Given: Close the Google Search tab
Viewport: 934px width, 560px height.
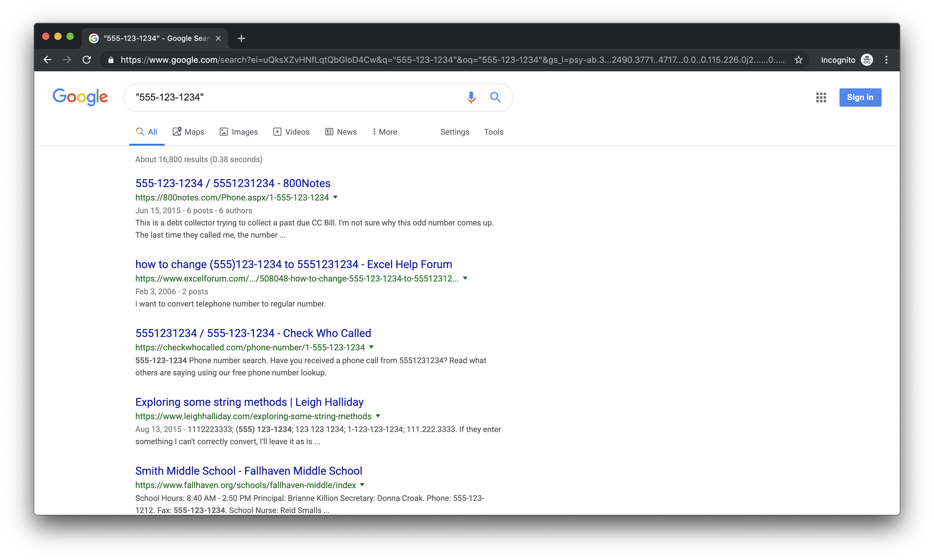Looking at the screenshot, I should click(x=218, y=38).
